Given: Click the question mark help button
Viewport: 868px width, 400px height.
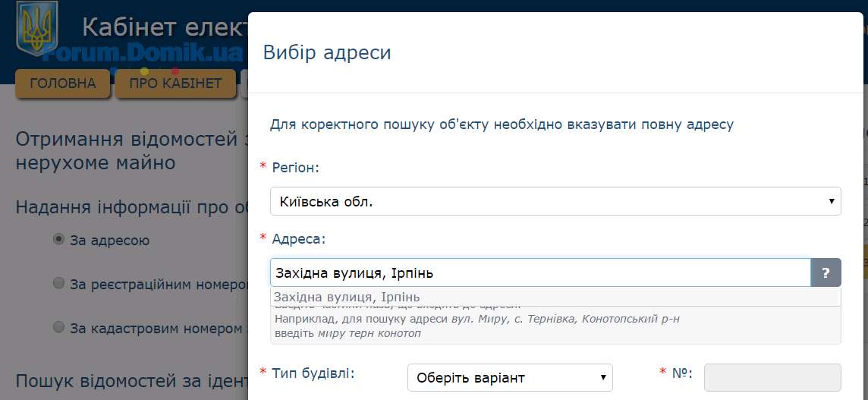Looking at the screenshot, I should tap(826, 272).
